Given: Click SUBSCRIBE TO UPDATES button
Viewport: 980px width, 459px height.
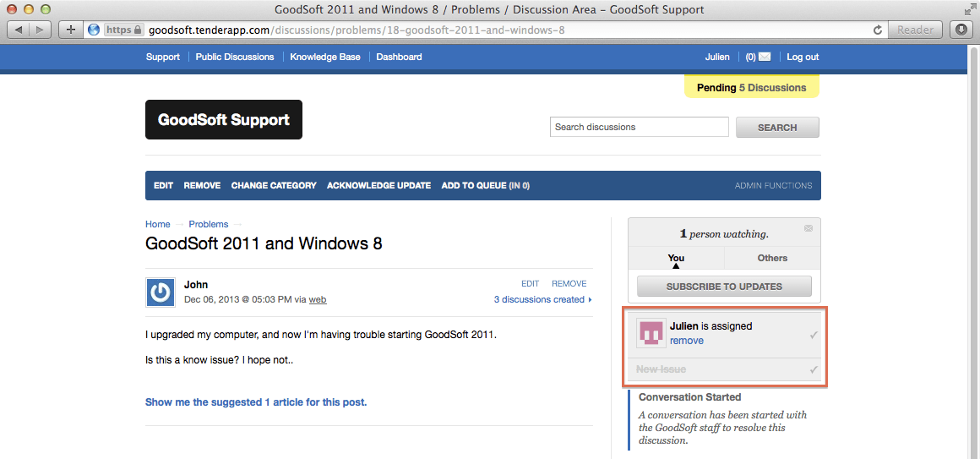Looking at the screenshot, I should pyautogui.click(x=724, y=287).
